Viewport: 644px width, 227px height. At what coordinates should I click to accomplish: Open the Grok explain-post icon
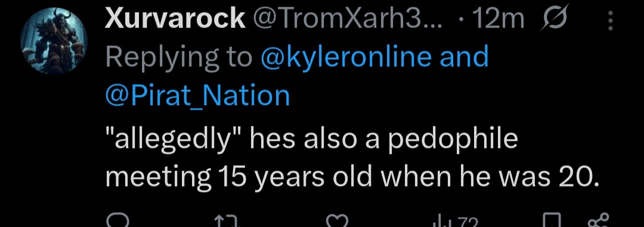click(x=553, y=17)
